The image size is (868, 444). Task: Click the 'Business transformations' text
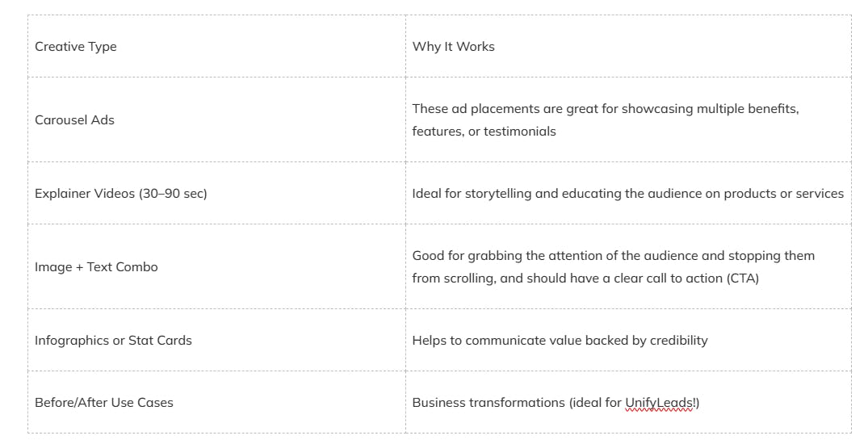pos(489,403)
